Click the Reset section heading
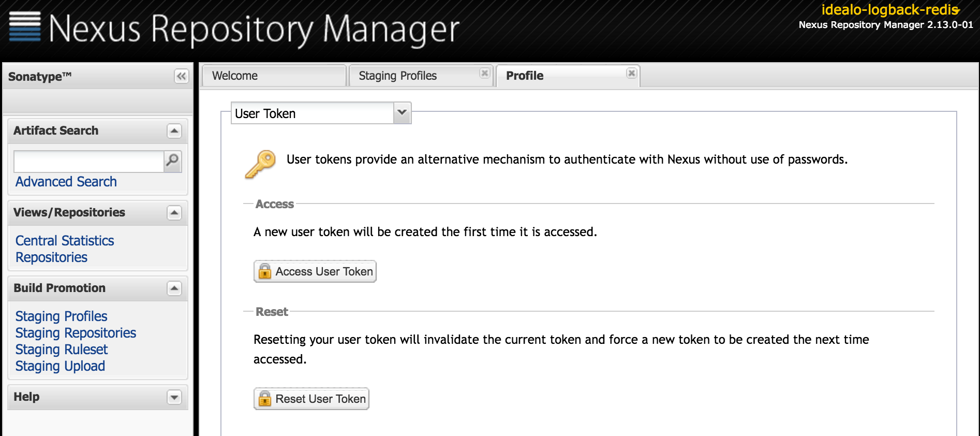 (x=272, y=312)
